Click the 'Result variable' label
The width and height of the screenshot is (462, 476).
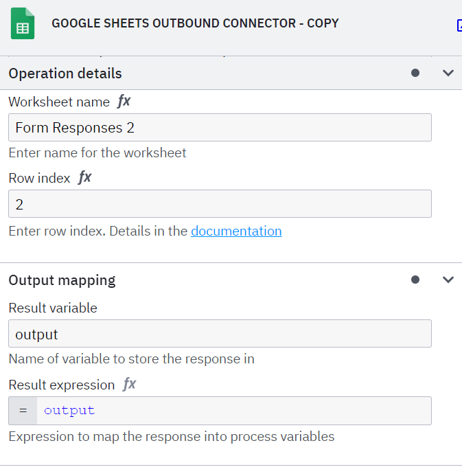[x=53, y=308]
